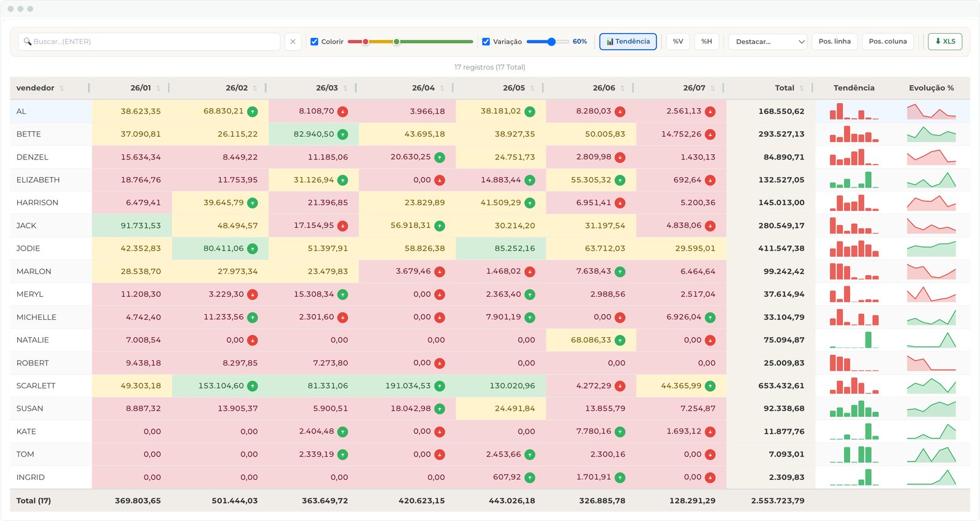Open the trend bar chart for HARRISON
This screenshot has height=521, width=980.
click(854, 202)
